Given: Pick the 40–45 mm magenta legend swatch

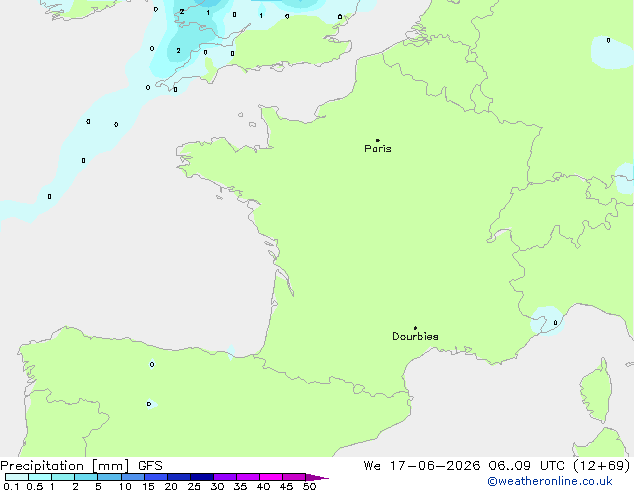Looking at the screenshot, I should click(x=271, y=477).
